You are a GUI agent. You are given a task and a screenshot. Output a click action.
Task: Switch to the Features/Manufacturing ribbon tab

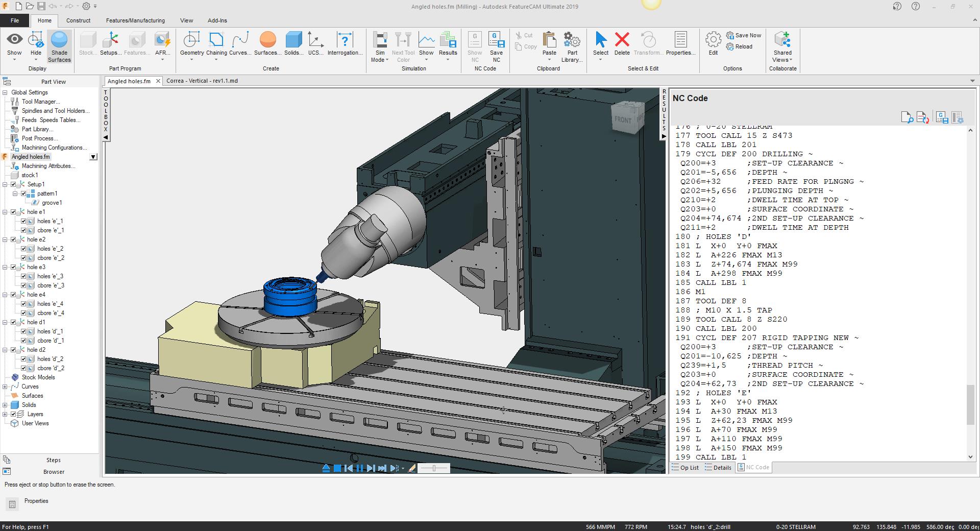(x=135, y=20)
